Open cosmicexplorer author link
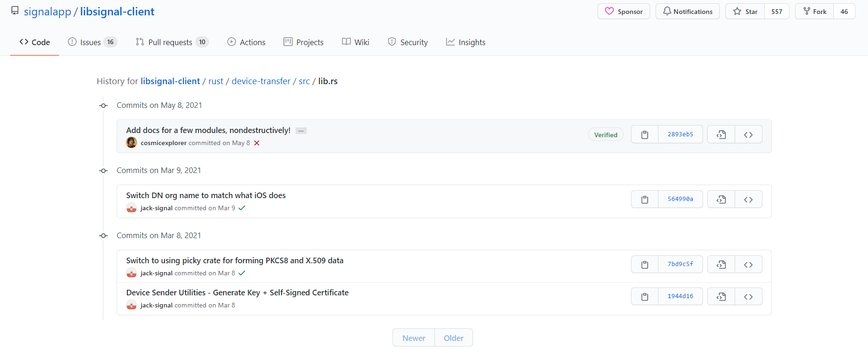868x353 pixels. pyautogui.click(x=164, y=143)
